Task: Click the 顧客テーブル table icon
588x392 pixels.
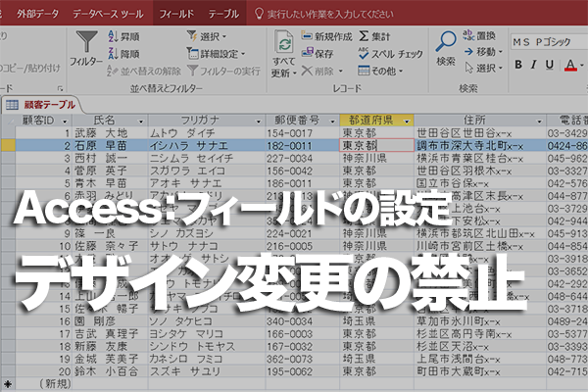Action: 12,105
